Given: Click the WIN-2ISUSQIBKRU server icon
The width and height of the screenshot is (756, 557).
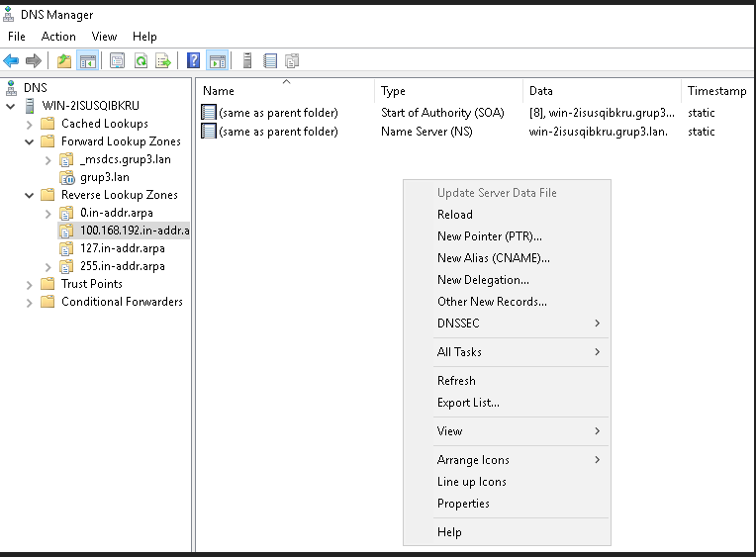Looking at the screenshot, I should pyautogui.click(x=30, y=106).
